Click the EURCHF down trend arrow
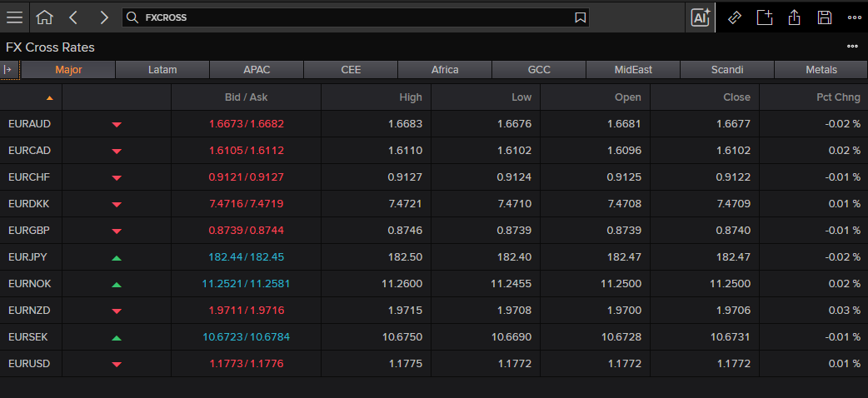 tap(117, 177)
